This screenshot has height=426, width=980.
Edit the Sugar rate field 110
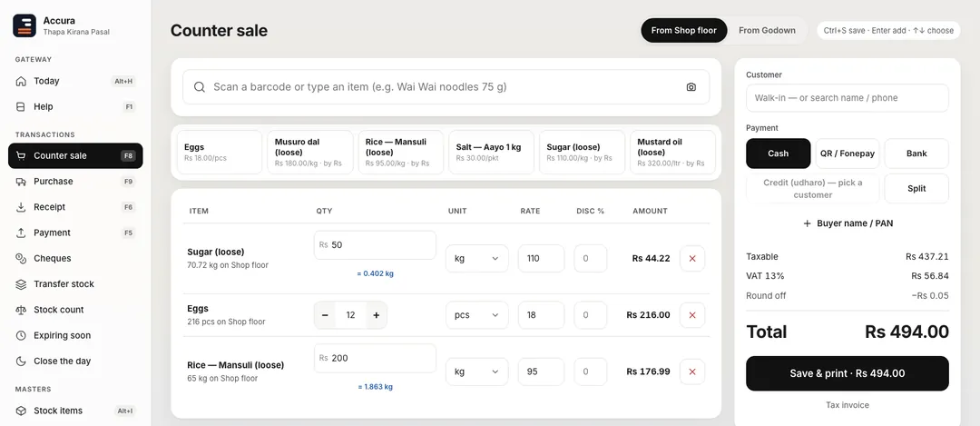pos(541,258)
